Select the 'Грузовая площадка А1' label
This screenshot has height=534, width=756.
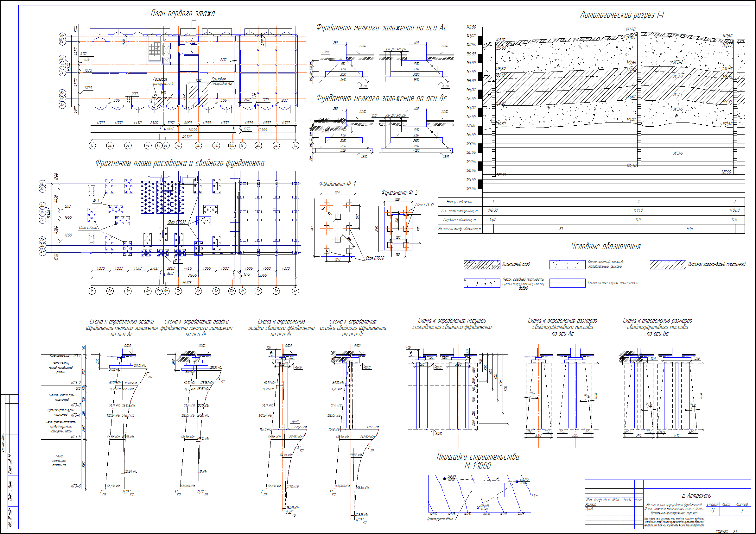[163, 82]
